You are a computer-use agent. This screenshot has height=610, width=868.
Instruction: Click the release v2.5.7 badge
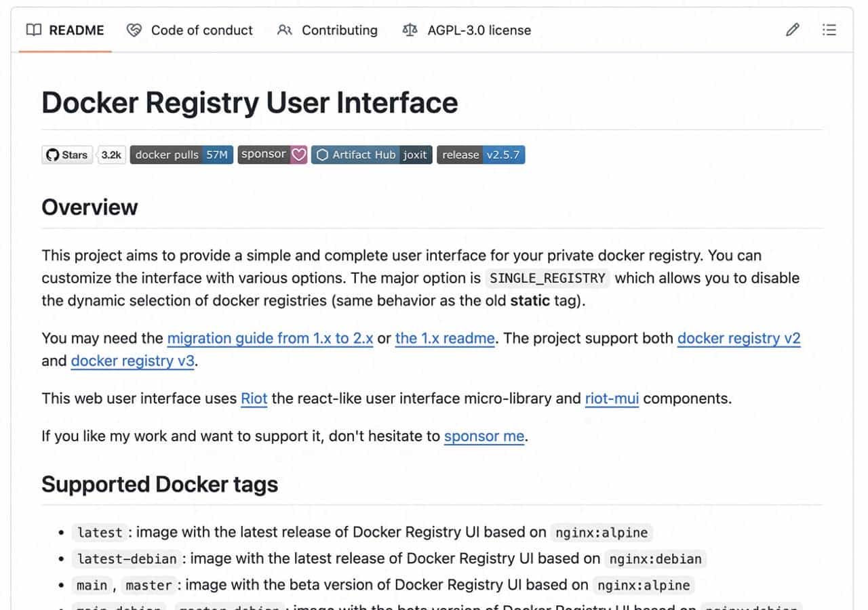click(x=481, y=155)
